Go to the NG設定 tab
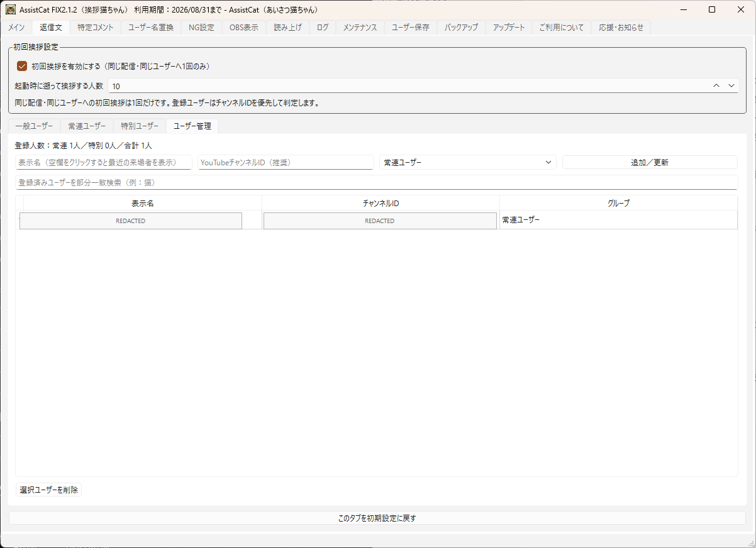 point(201,28)
